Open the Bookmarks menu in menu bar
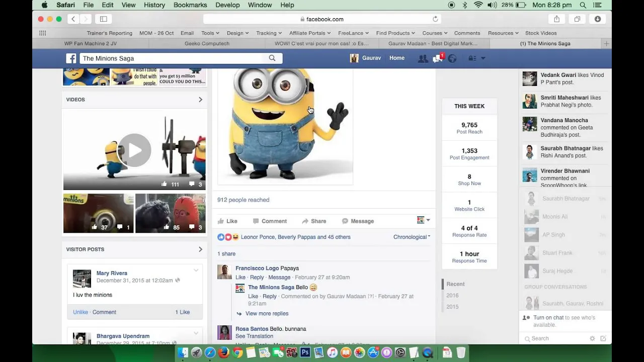Viewport: 644px width, 362px height. click(190, 5)
